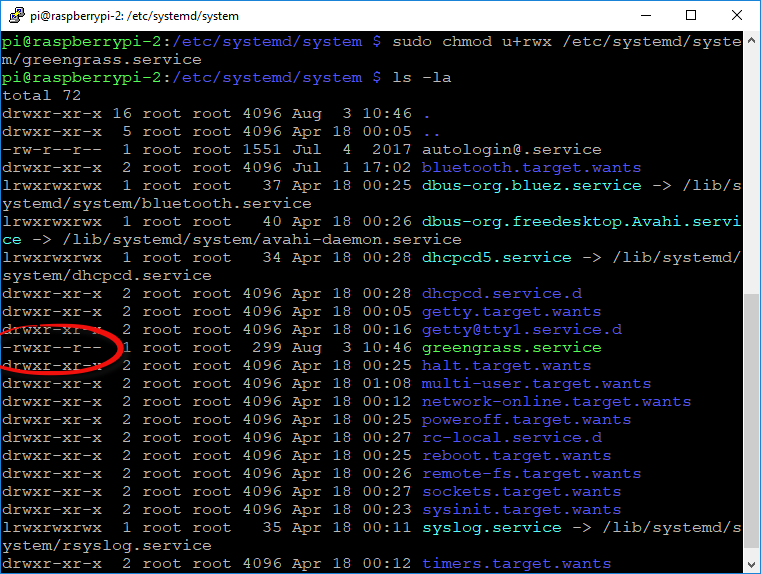Click the 'sudo chmod u+rwx' command text
This screenshot has height=574, width=761.
(472, 41)
